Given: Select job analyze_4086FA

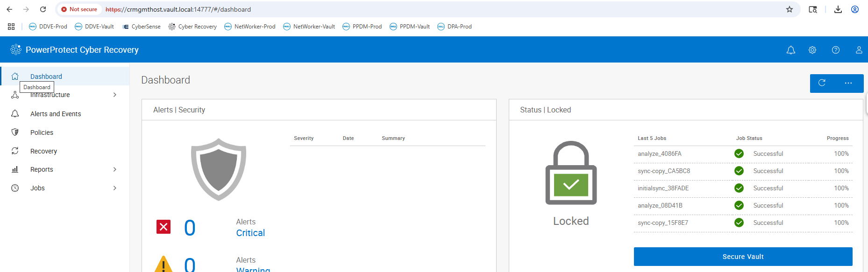Looking at the screenshot, I should tap(660, 153).
